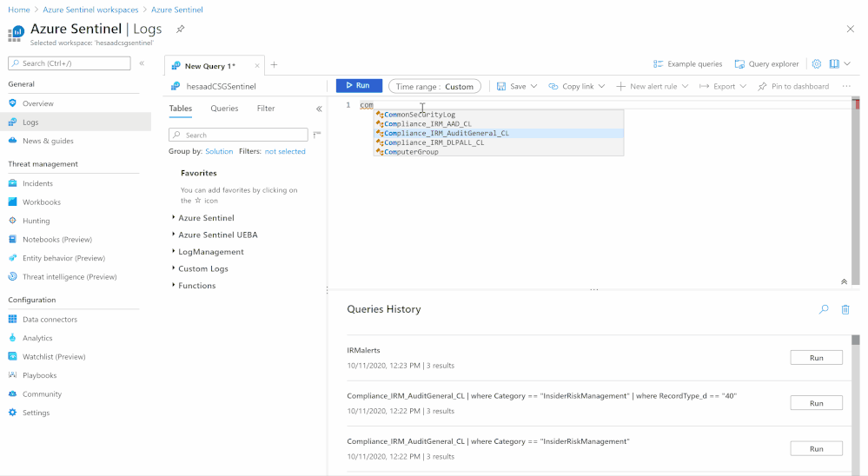Select hesaadCSGSentinel workspace scope
The image size is (868, 476).
point(221,86)
